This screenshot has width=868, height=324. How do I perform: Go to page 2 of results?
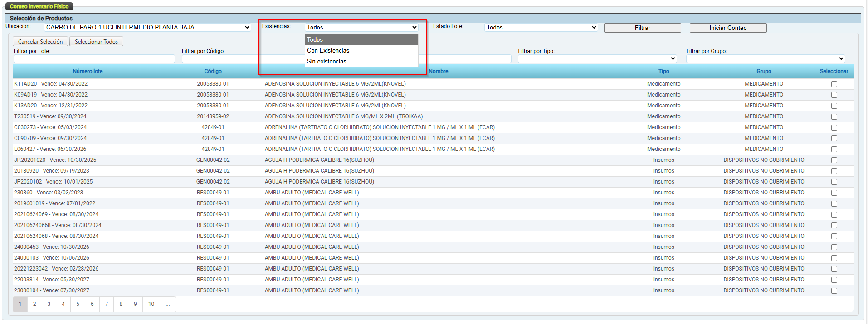click(x=34, y=304)
